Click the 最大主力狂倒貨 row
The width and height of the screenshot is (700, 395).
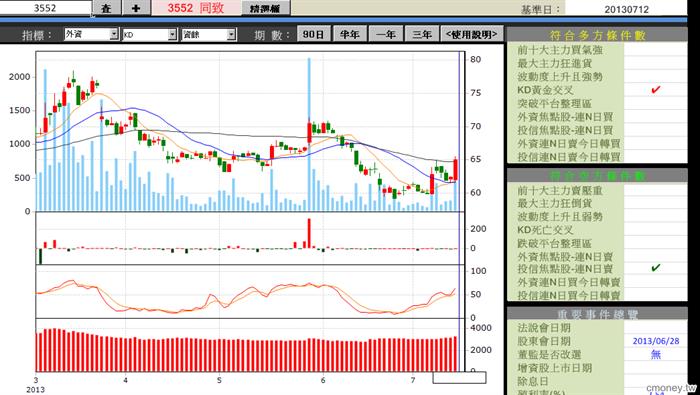[597, 204]
